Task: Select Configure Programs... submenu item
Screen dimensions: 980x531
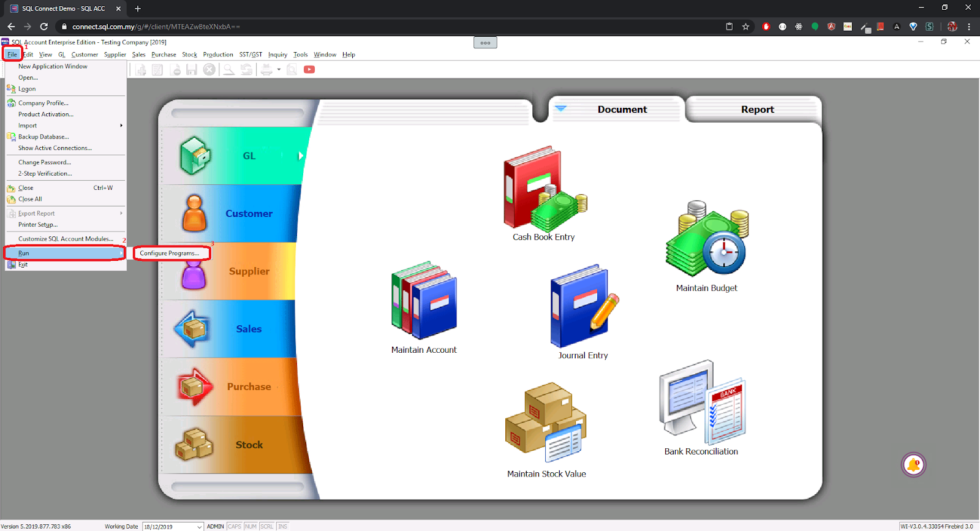Action: click(x=172, y=253)
